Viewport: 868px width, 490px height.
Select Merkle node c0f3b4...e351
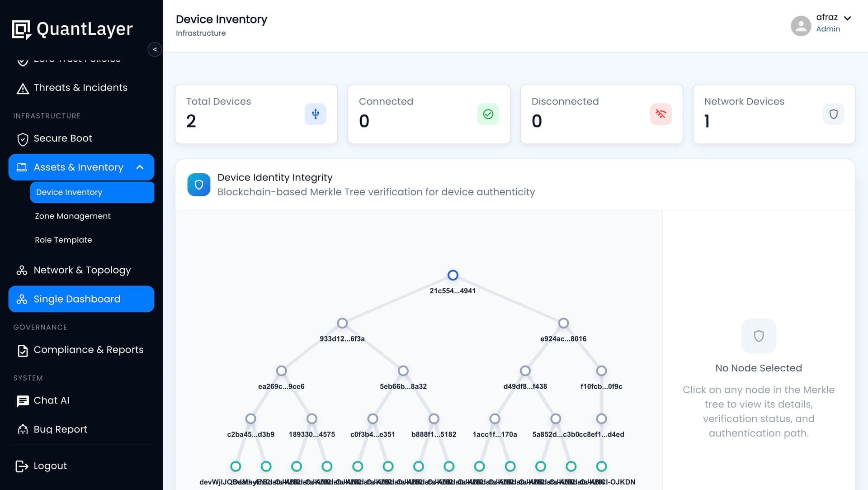[x=373, y=419]
